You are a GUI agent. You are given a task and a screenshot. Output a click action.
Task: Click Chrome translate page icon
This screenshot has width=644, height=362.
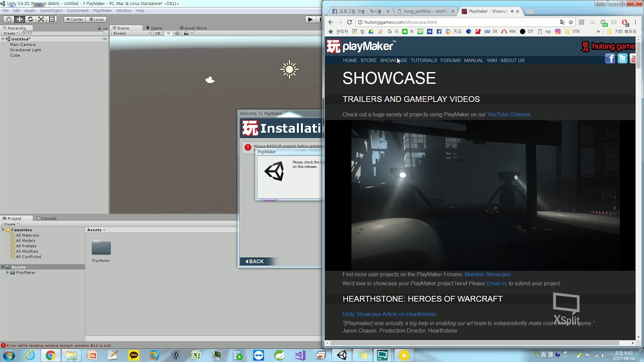click(x=562, y=22)
